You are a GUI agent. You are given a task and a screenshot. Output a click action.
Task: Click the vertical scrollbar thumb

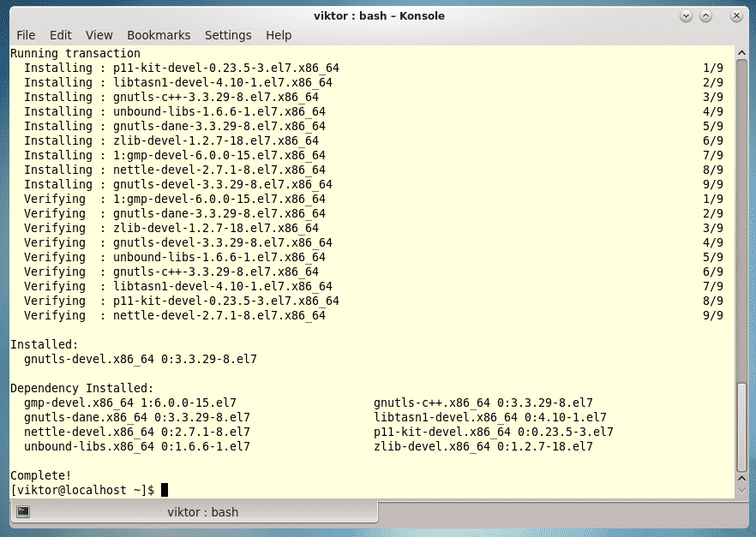click(x=741, y=427)
